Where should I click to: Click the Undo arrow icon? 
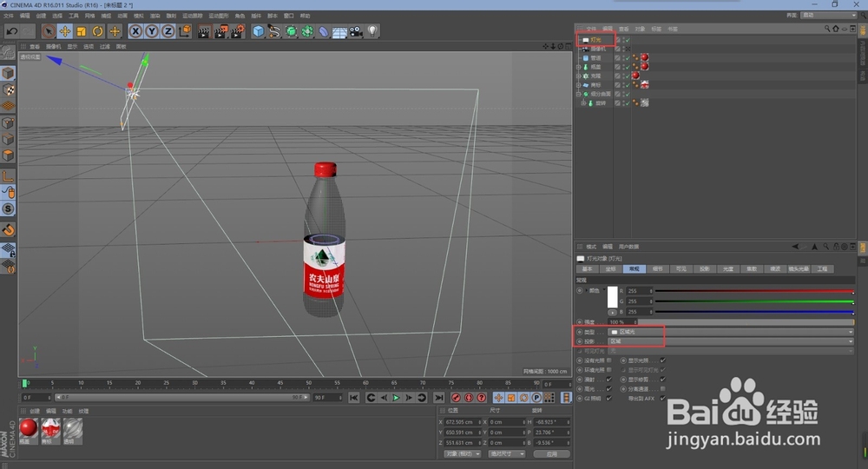(x=12, y=31)
